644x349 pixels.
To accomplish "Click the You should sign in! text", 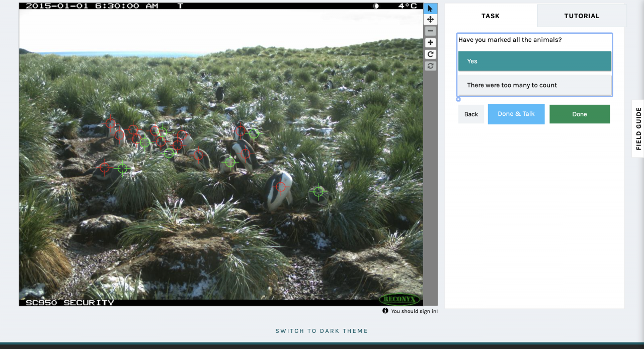I will click(x=415, y=311).
